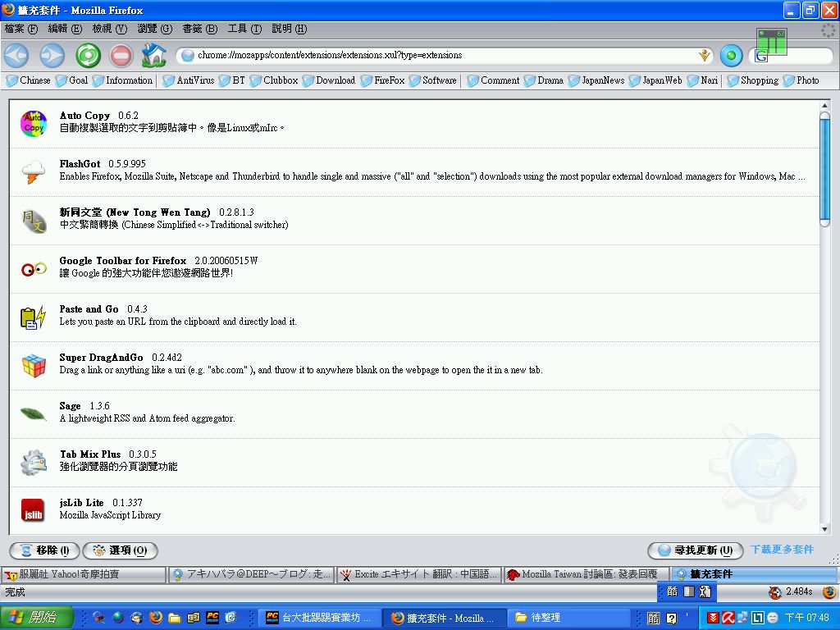This screenshot has height=630, width=840.
Task: Open the 檔案 (File) menu
Action: 21,29
